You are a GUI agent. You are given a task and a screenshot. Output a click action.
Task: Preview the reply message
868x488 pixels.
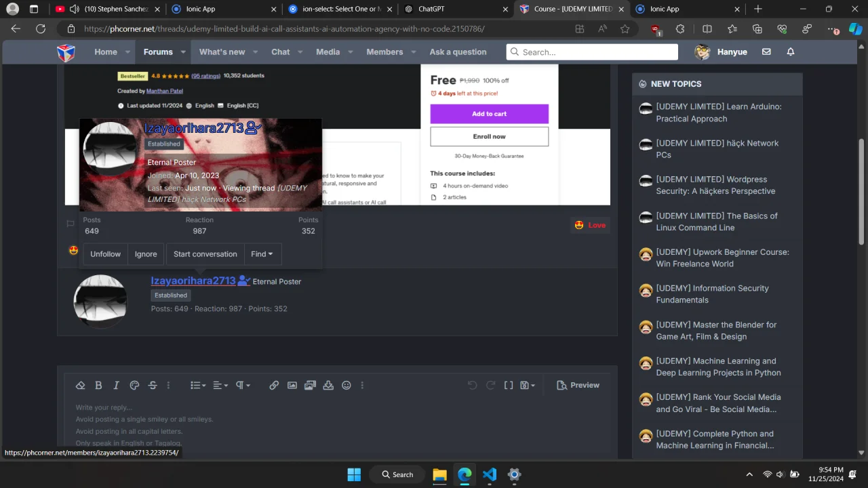[578, 385]
